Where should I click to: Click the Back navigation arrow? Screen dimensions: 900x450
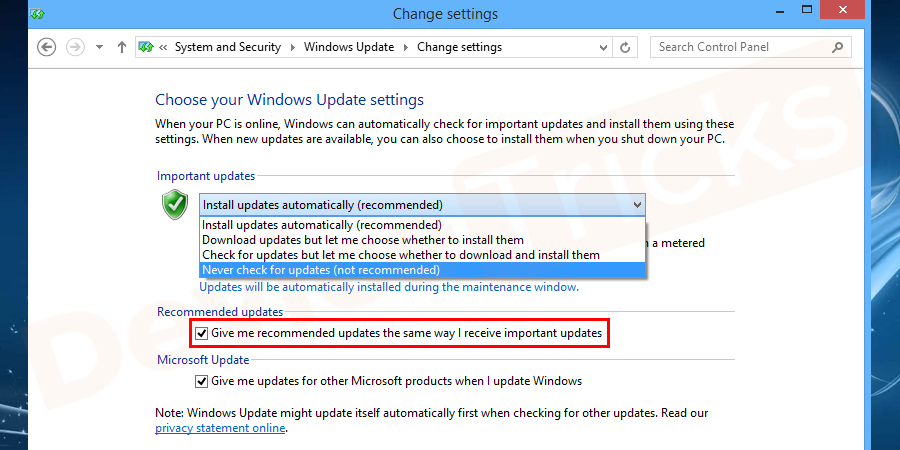(x=46, y=47)
